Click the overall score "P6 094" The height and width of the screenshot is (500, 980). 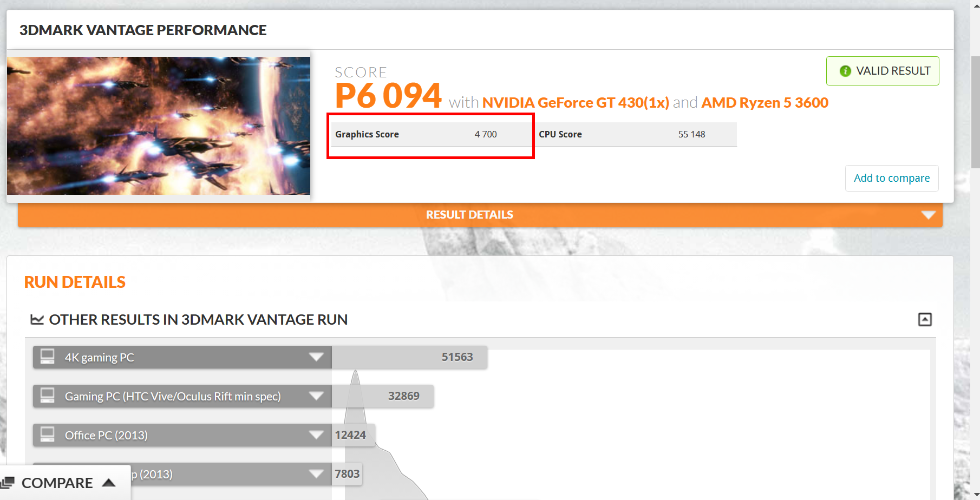(388, 96)
